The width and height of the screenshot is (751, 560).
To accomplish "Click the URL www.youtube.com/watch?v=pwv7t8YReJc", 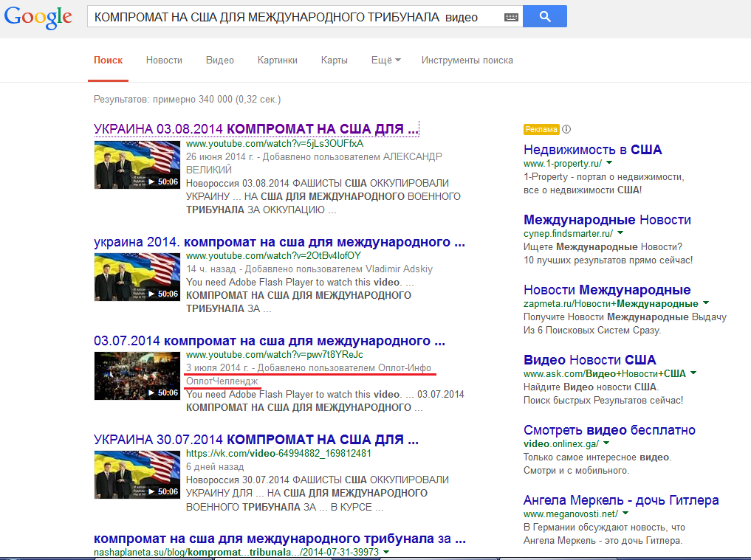I will (275, 355).
